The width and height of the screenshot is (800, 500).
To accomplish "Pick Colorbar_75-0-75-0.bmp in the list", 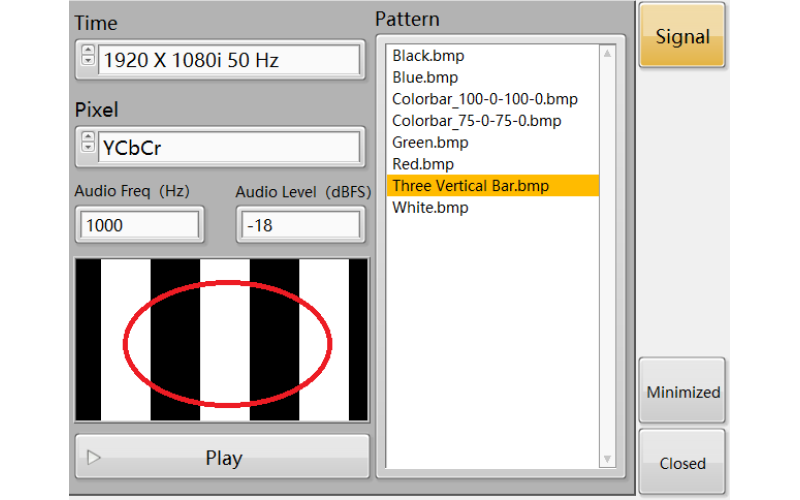I will (x=476, y=121).
